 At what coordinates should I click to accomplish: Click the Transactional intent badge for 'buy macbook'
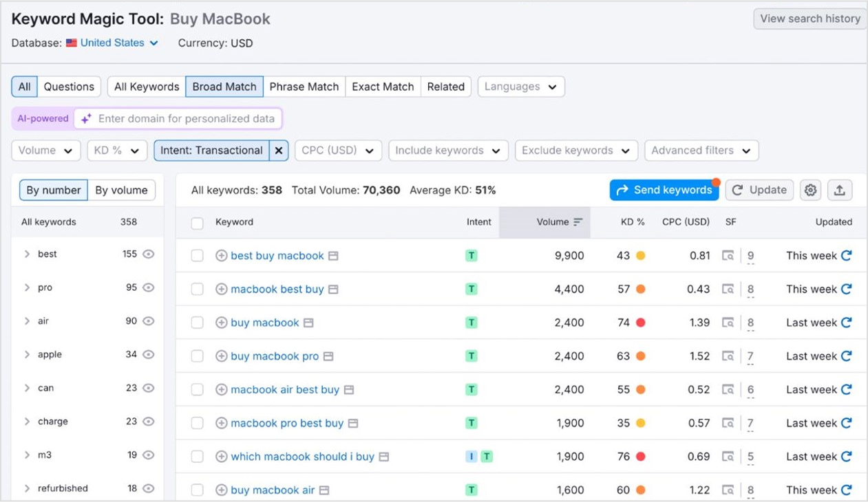[x=472, y=323]
